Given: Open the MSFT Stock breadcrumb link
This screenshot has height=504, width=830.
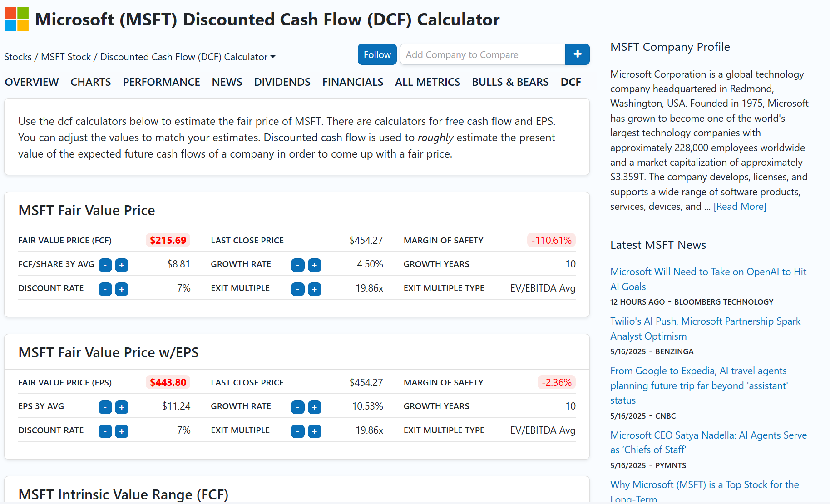Looking at the screenshot, I should pyautogui.click(x=66, y=57).
